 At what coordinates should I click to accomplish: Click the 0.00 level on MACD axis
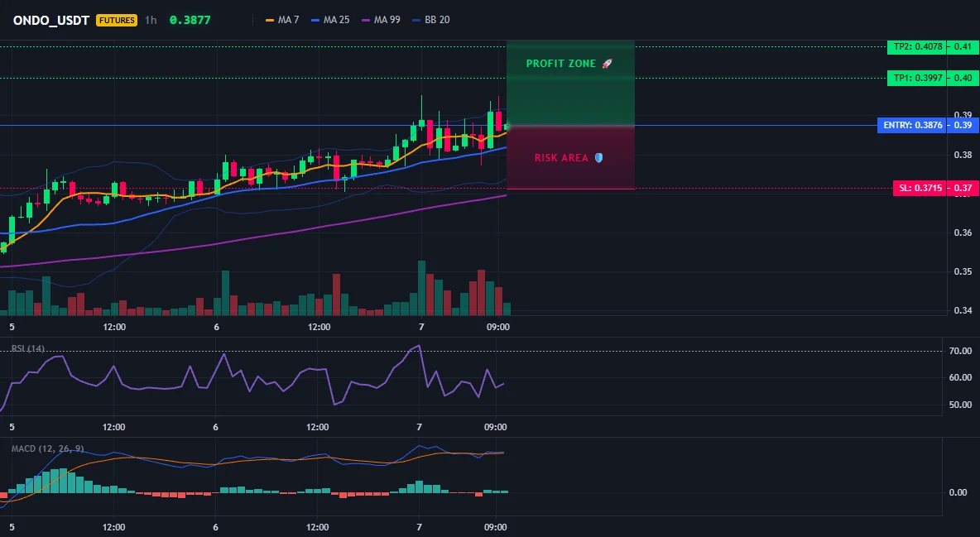point(958,492)
